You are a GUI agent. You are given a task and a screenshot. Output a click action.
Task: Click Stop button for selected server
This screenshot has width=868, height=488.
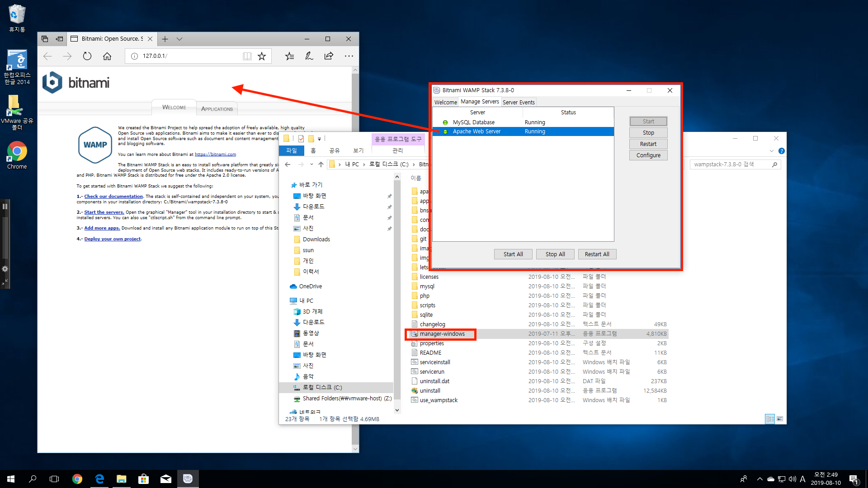648,133
